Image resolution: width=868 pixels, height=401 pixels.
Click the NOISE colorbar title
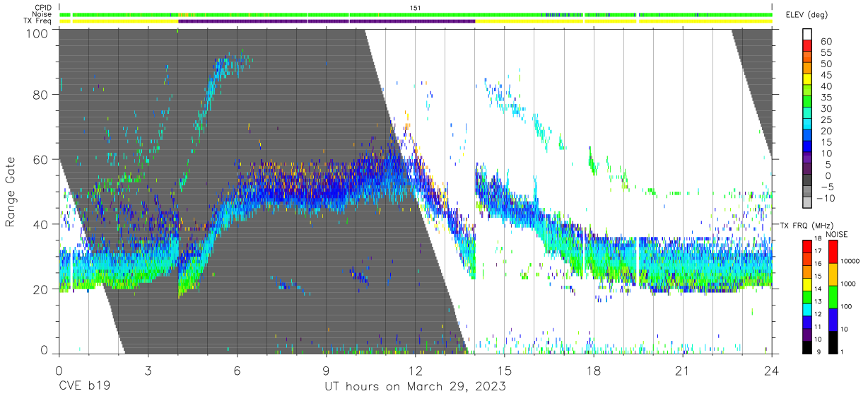coord(838,234)
